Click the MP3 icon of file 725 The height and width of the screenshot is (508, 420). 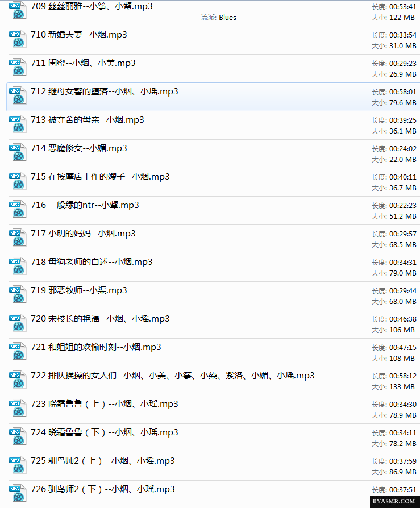click(18, 465)
